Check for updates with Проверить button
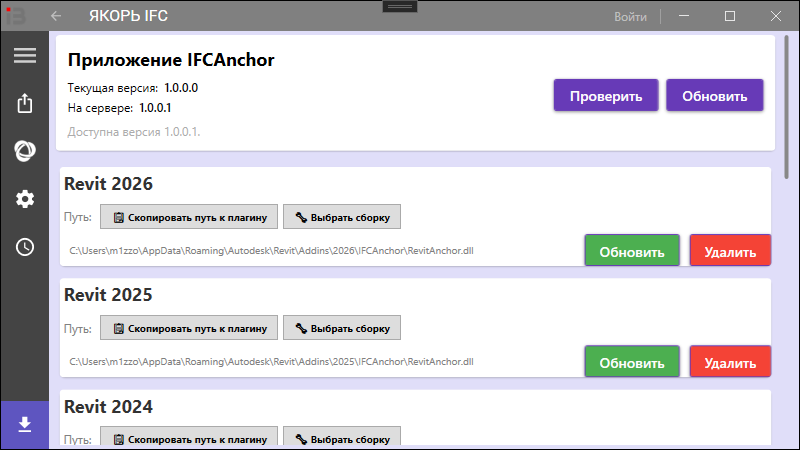Viewport: 800px width, 450px height. pyautogui.click(x=606, y=95)
